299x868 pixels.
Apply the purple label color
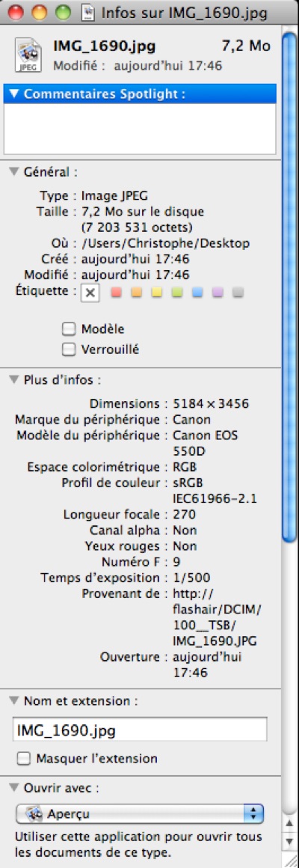point(218,293)
